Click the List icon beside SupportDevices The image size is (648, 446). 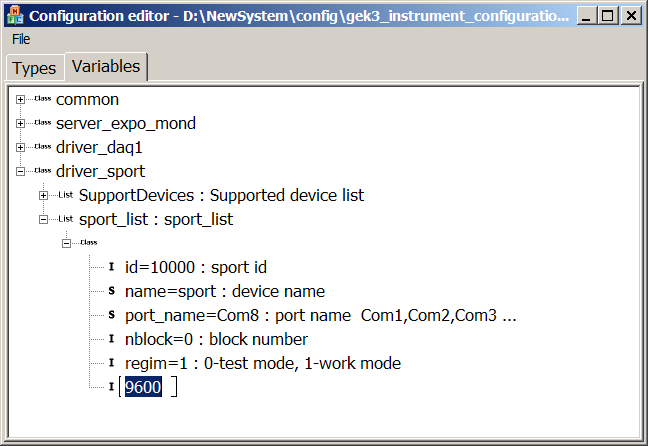(x=66, y=195)
